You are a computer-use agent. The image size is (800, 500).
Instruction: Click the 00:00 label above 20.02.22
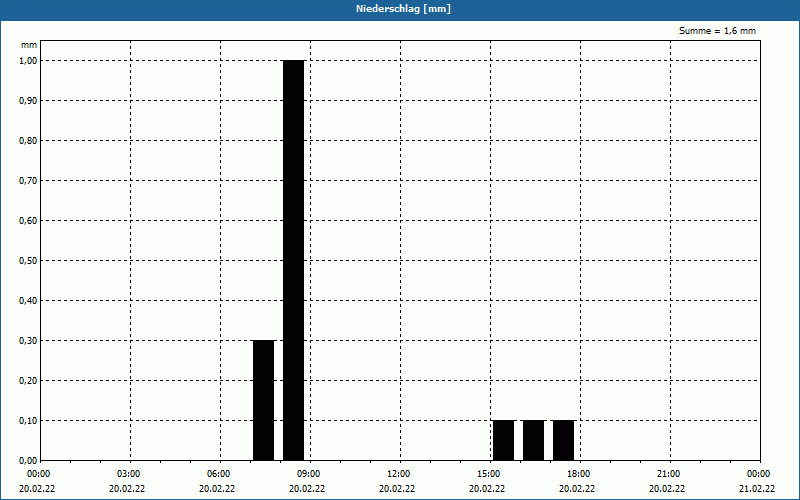click(x=39, y=474)
